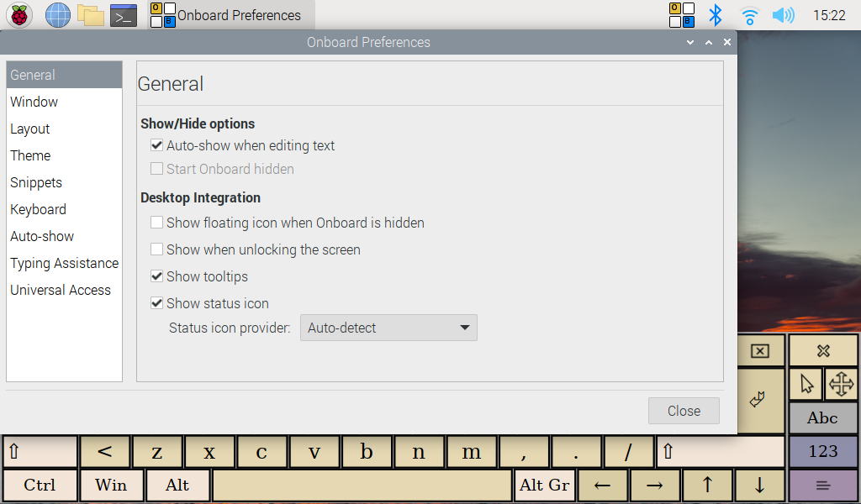This screenshot has width=861, height=504.
Task: Open the Keyboard preferences page
Action: 64,209
